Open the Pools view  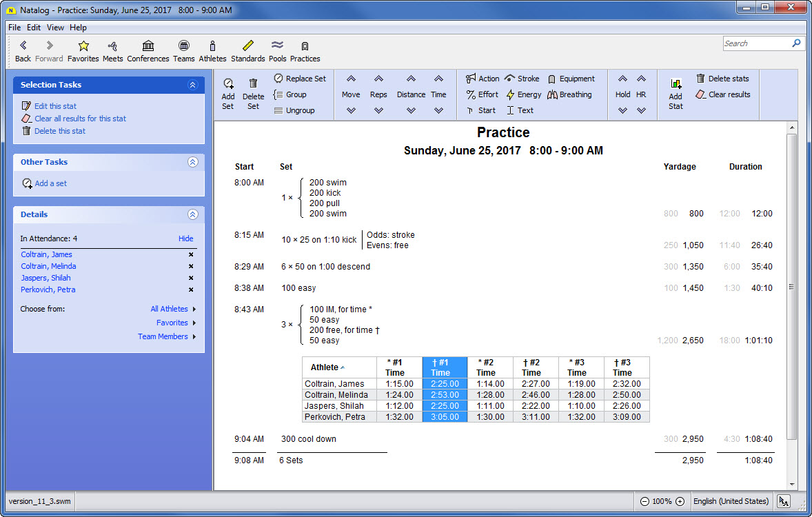277,46
